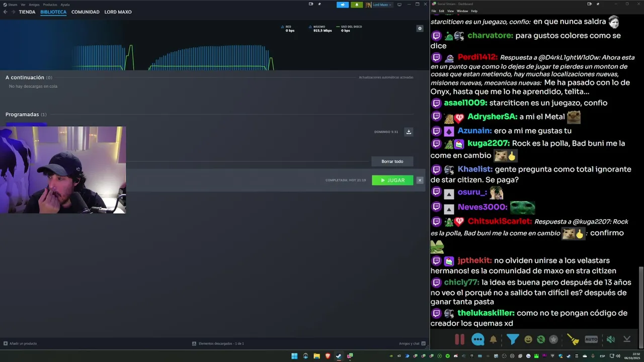Image resolution: width=644 pixels, height=362 pixels.
Task: Open the Window menu in Social Stream
Action: coord(462,11)
